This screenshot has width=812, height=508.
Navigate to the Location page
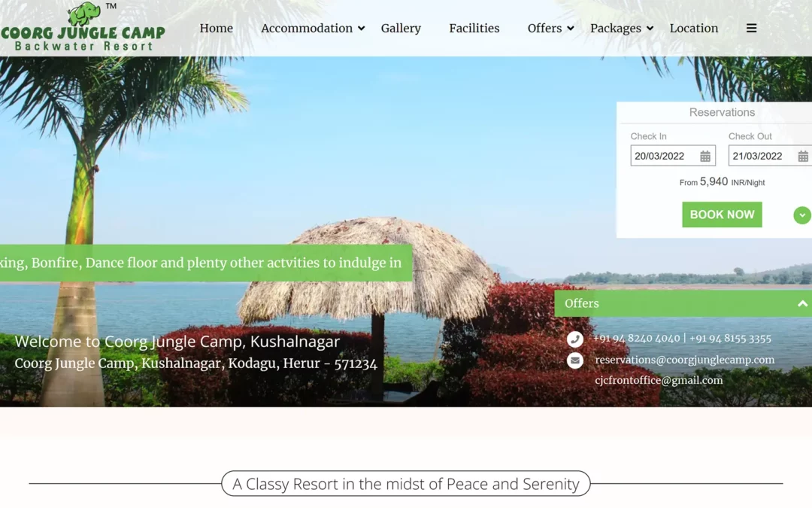tap(693, 28)
